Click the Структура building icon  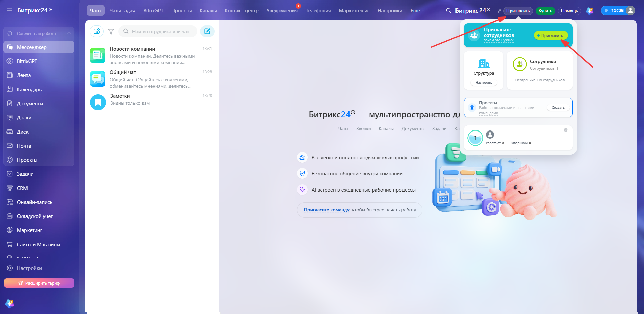coord(484,63)
